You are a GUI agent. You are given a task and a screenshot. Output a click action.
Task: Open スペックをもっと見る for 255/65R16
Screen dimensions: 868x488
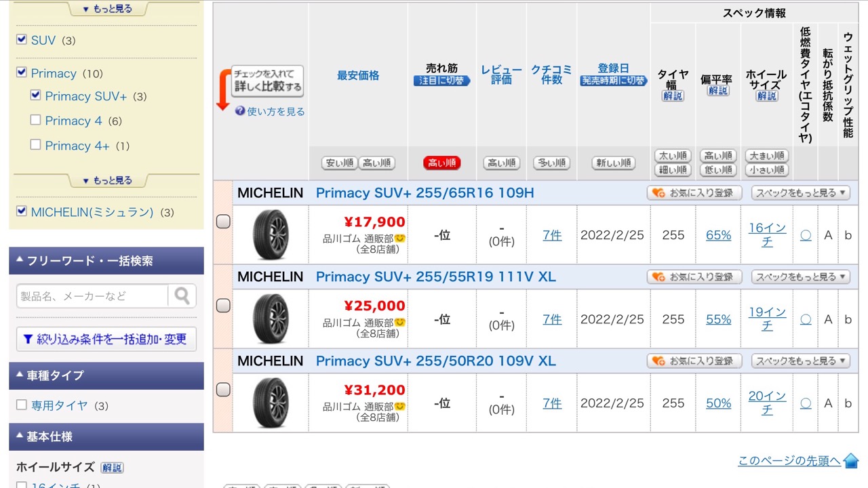pyautogui.click(x=801, y=193)
